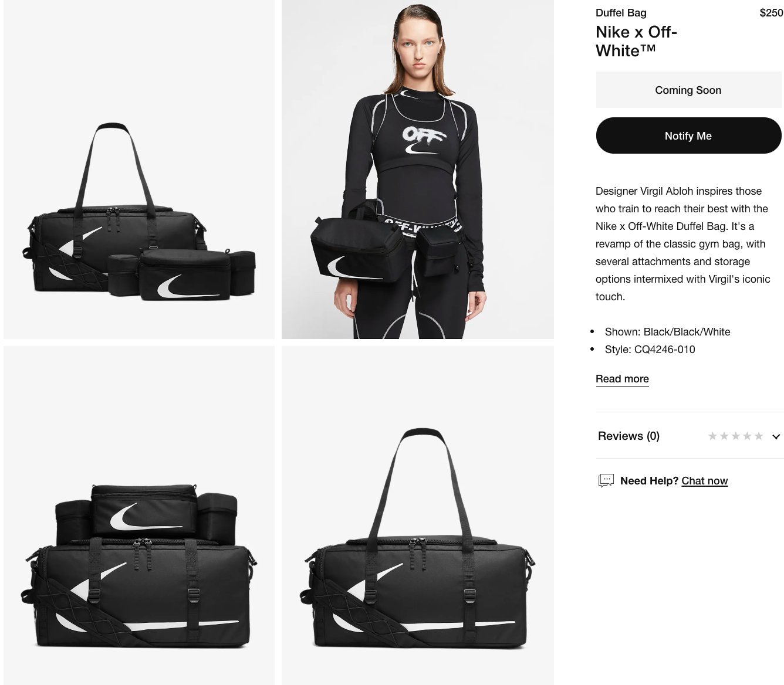Select the Reviews (0) heading
The image size is (784, 685).
[x=628, y=436]
